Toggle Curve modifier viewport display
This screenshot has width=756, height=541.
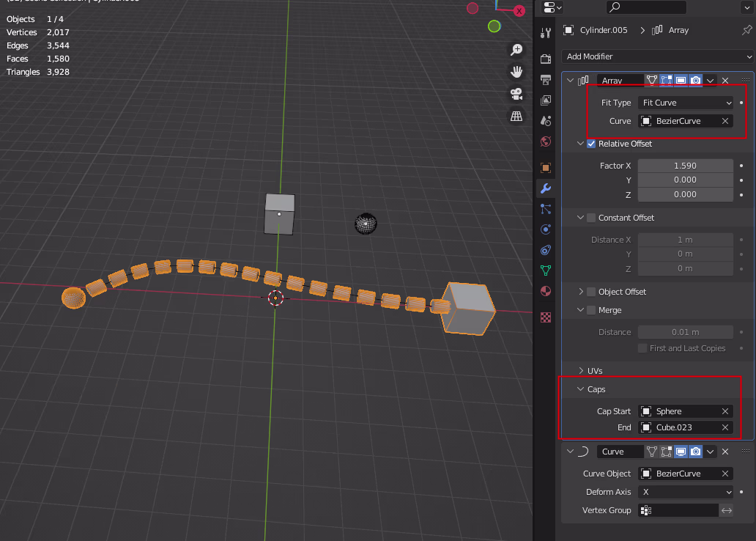(x=681, y=452)
